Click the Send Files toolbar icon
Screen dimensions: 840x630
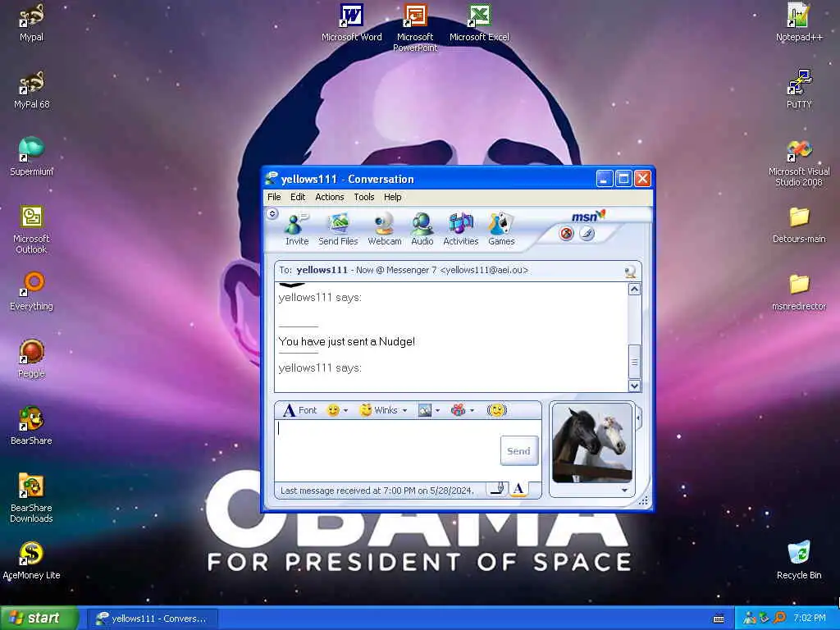pyautogui.click(x=338, y=230)
